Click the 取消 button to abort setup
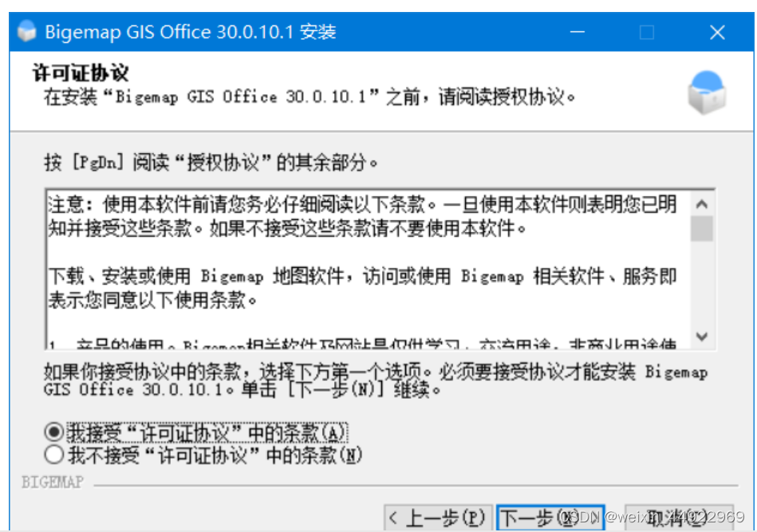757x532 pixels. (680, 517)
